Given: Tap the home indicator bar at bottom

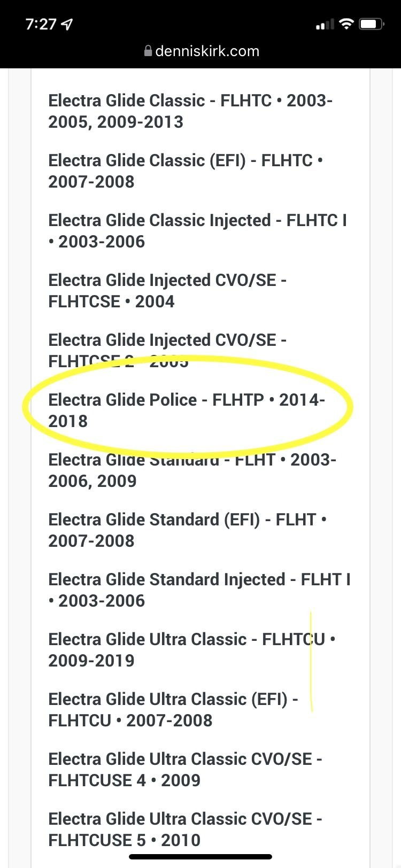Looking at the screenshot, I should [x=200, y=857].
